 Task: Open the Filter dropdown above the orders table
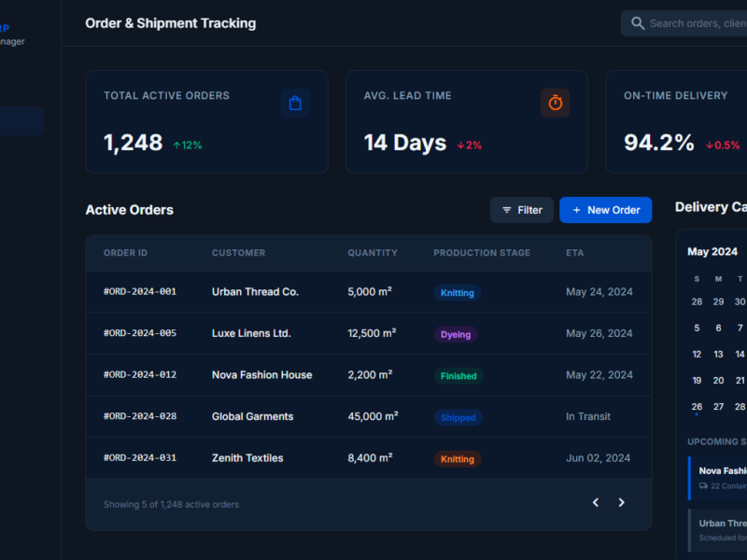point(521,210)
